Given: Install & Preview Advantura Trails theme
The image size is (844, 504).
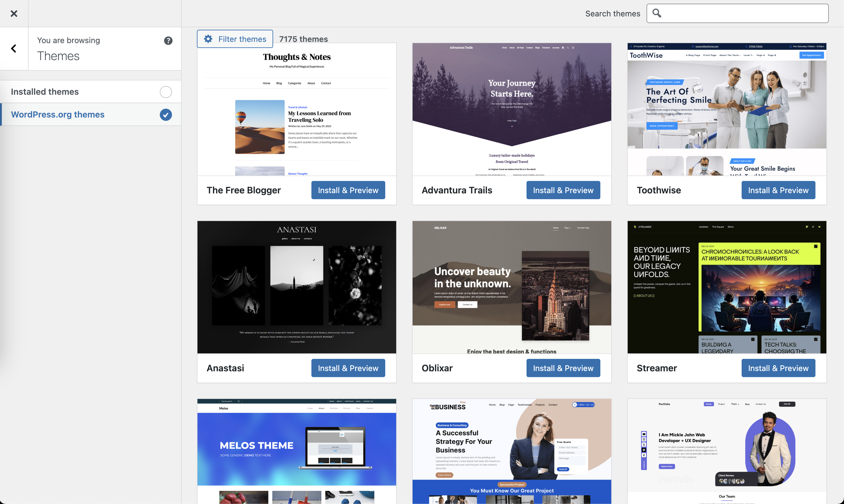Looking at the screenshot, I should (x=563, y=190).
